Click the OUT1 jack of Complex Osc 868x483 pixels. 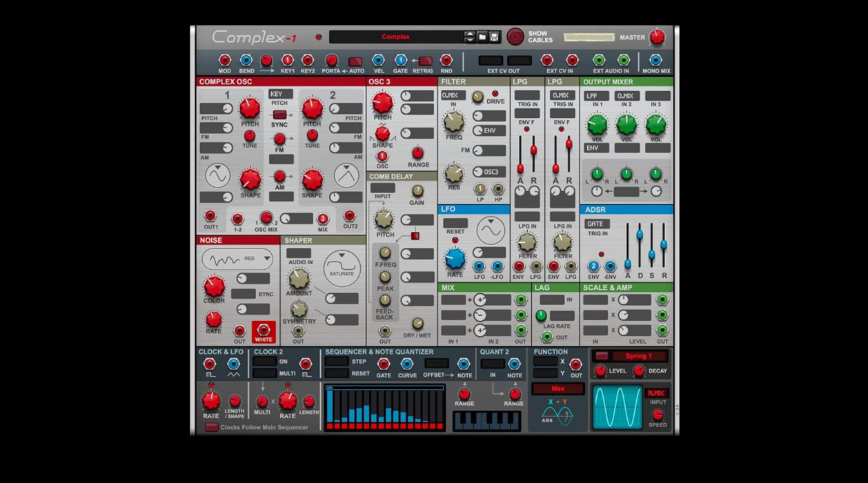point(210,217)
